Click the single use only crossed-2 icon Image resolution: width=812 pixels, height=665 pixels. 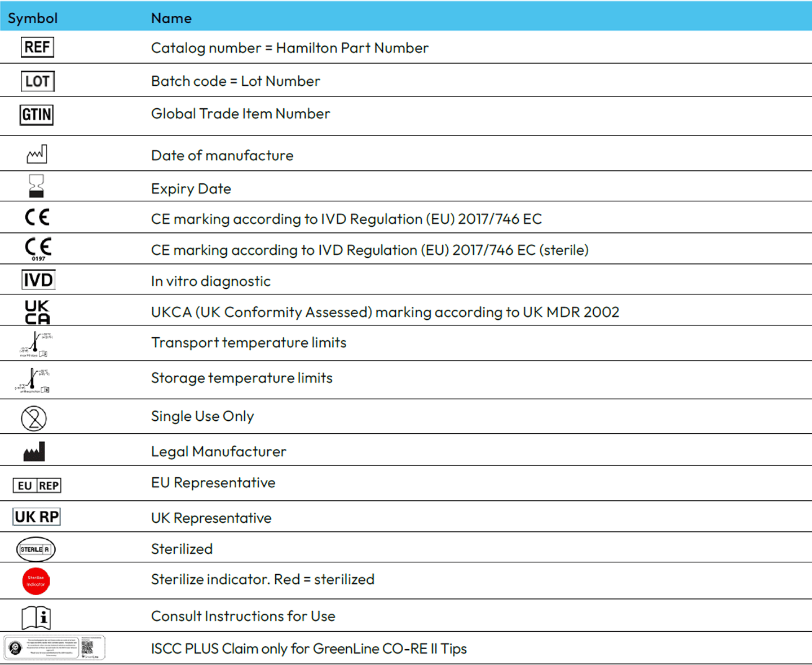tap(34, 419)
